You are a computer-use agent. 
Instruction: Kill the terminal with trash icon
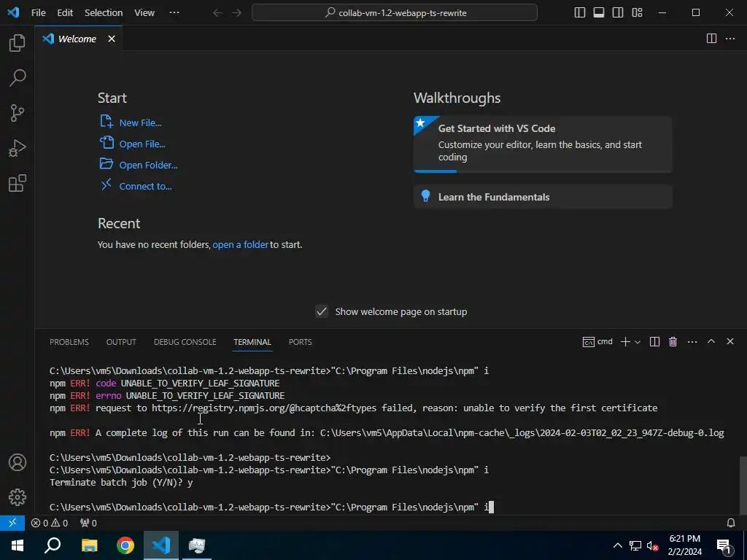pyautogui.click(x=673, y=341)
